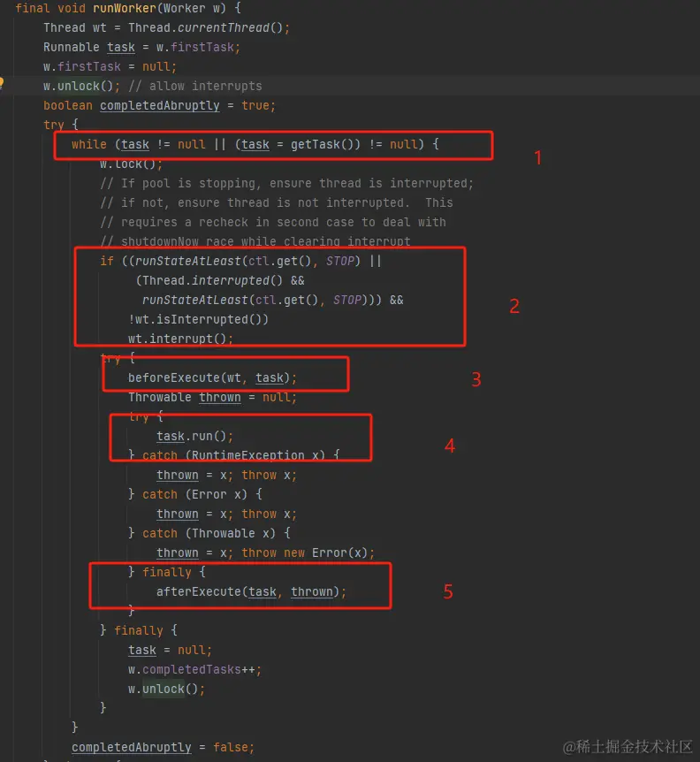The height and width of the screenshot is (762, 700).
Task: Click the 'Runnable task = w.firstTask;' line
Action: tap(141, 47)
